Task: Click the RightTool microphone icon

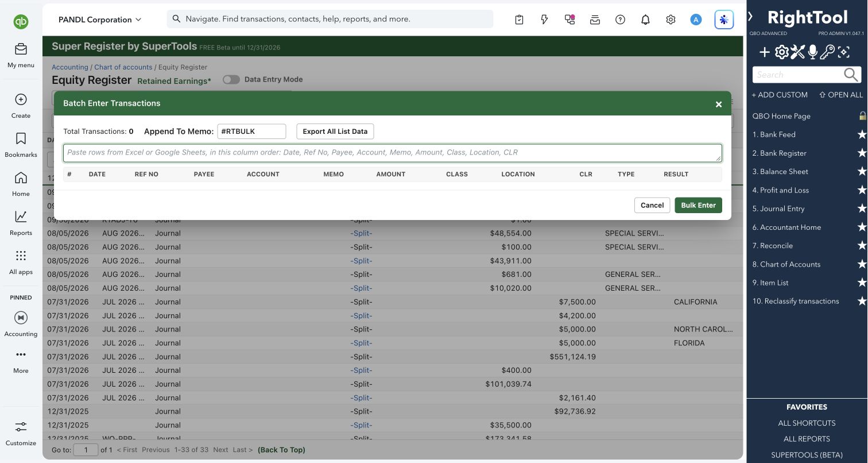Action: tap(812, 53)
